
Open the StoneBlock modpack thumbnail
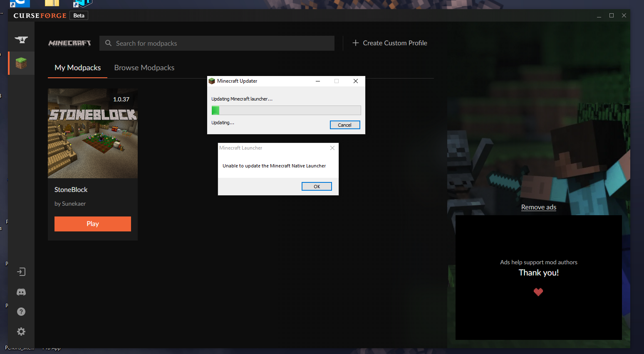point(93,133)
